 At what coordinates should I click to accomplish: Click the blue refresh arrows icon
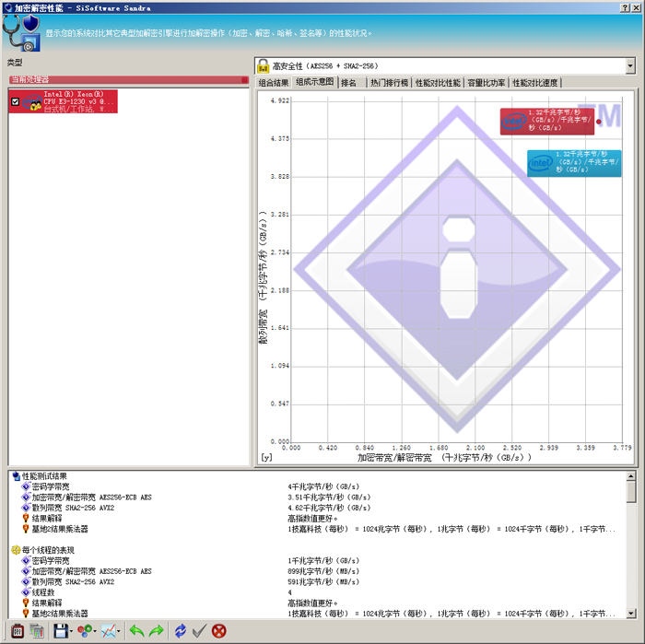pyautogui.click(x=181, y=631)
